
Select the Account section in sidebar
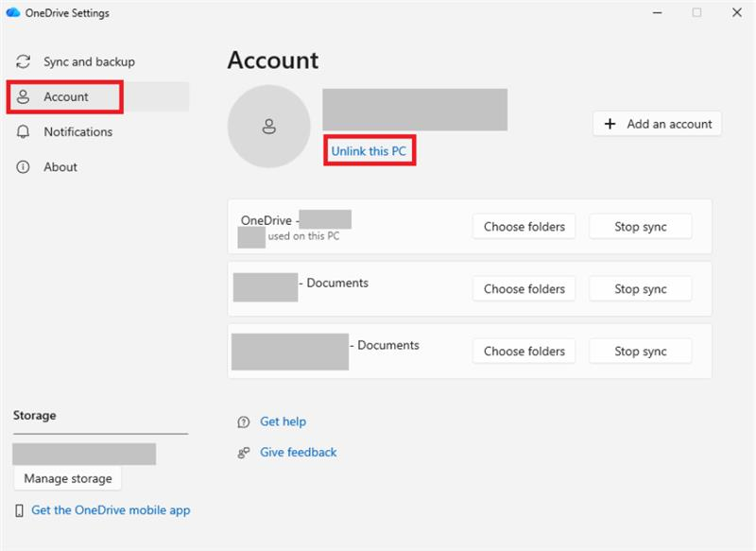coord(99,97)
